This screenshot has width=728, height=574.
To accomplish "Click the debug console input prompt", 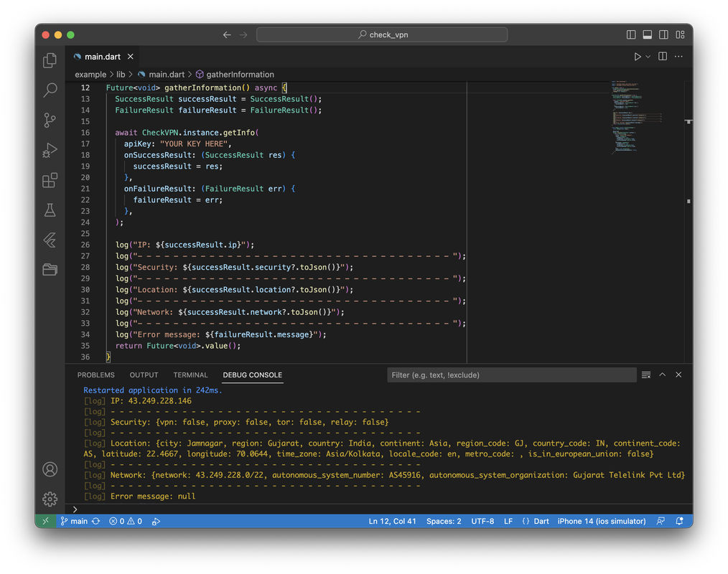I will [380, 509].
